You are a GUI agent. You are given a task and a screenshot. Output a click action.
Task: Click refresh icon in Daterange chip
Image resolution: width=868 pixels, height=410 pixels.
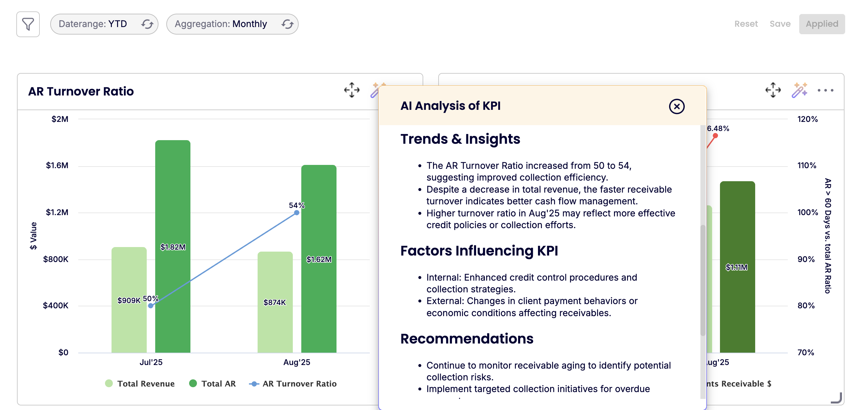pos(147,24)
